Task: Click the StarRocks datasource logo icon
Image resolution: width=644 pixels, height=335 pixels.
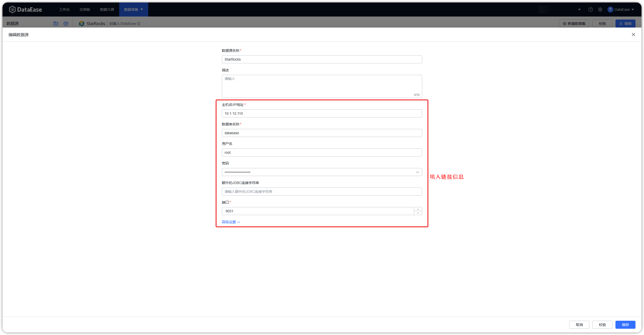Action: (82, 24)
